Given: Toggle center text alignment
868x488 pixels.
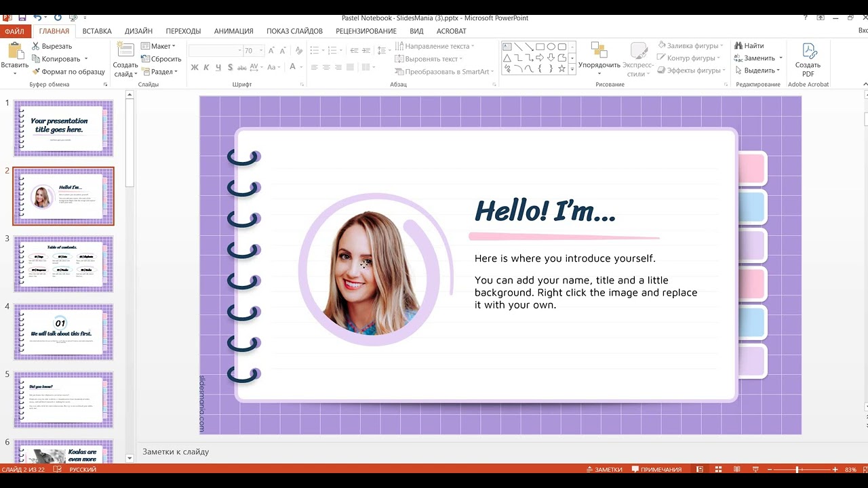Looking at the screenshot, I should pyautogui.click(x=326, y=67).
